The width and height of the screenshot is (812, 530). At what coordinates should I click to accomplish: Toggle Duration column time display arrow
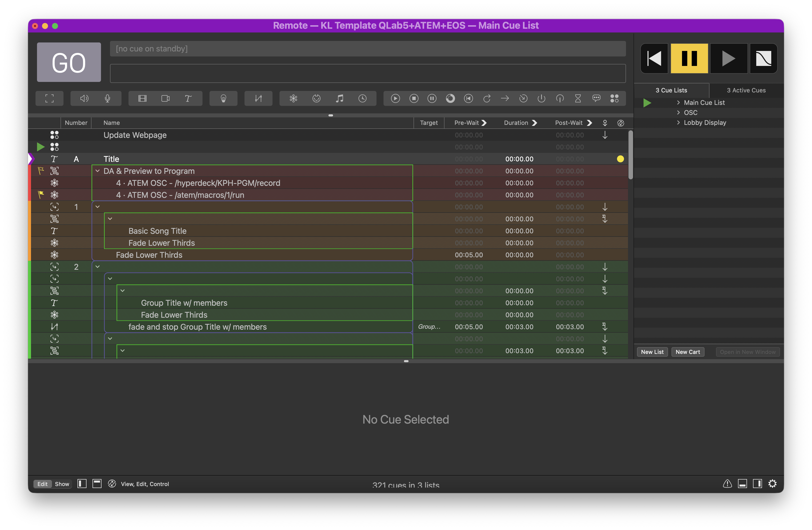point(534,123)
